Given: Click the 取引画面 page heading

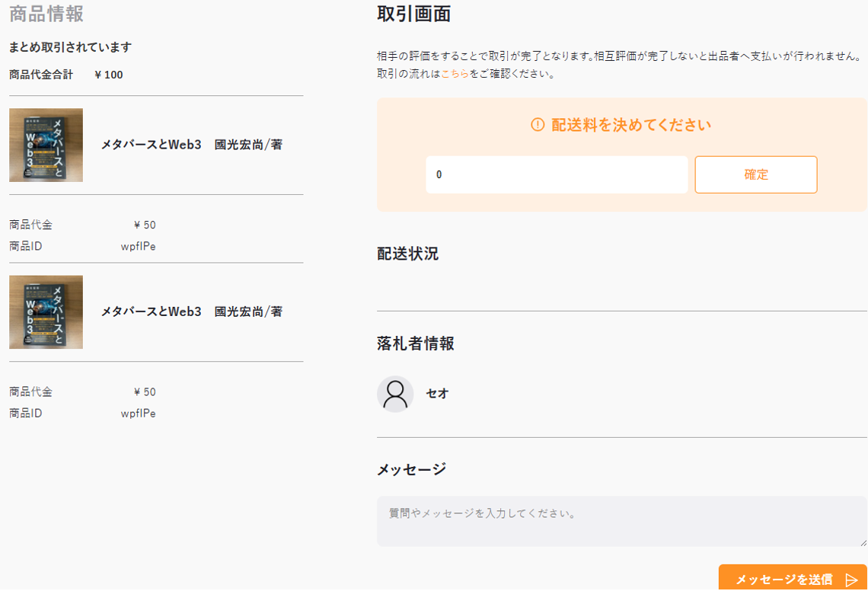Looking at the screenshot, I should [x=413, y=13].
